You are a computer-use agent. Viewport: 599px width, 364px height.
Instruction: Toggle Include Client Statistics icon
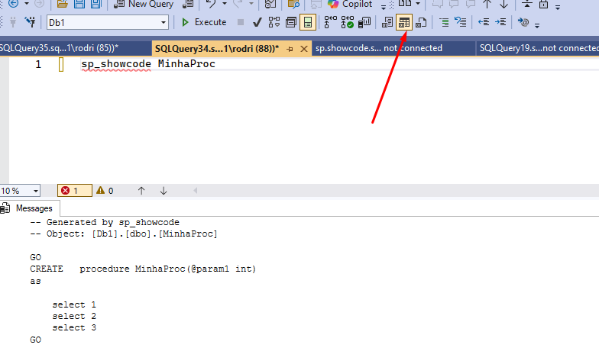click(x=364, y=22)
